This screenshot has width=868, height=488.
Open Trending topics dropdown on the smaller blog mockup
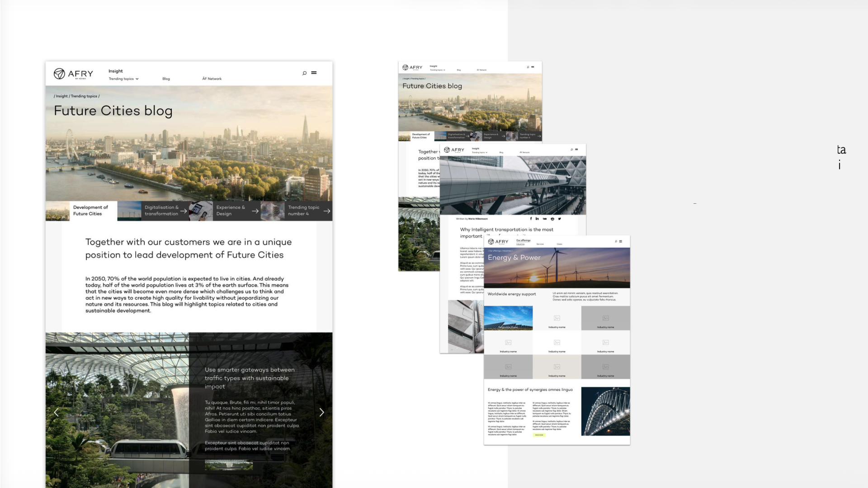coord(437,70)
